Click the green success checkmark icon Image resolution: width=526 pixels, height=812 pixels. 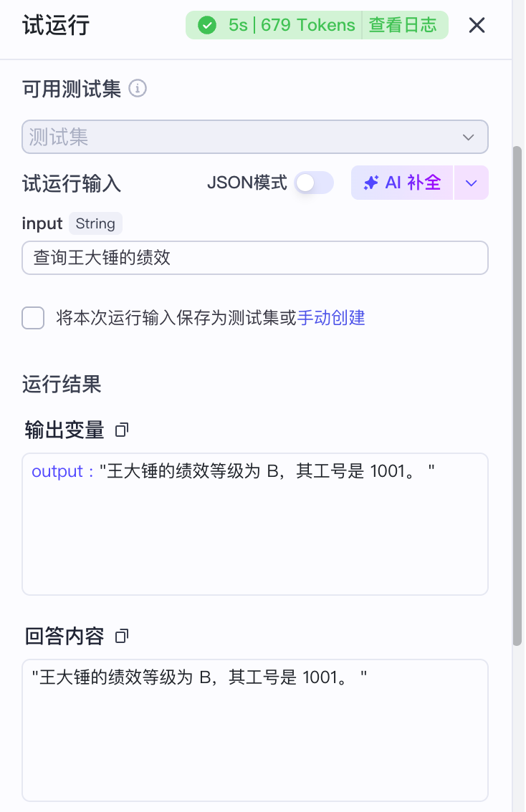[x=207, y=26]
